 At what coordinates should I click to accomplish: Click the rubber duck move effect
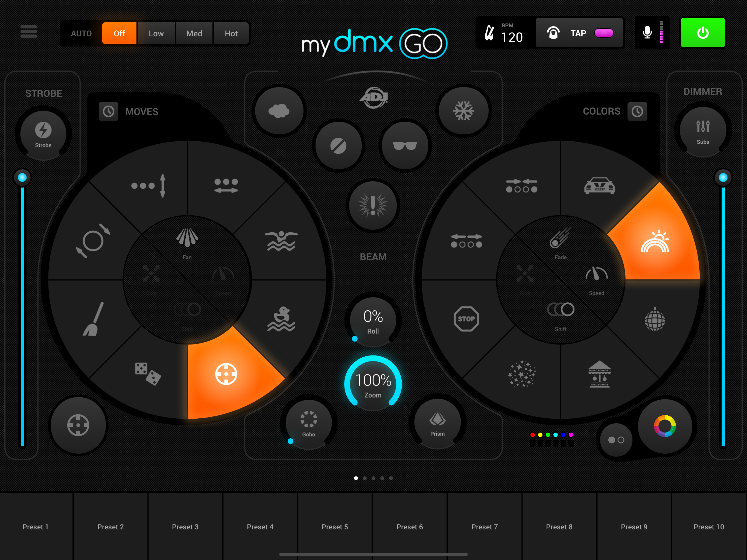pos(281,319)
